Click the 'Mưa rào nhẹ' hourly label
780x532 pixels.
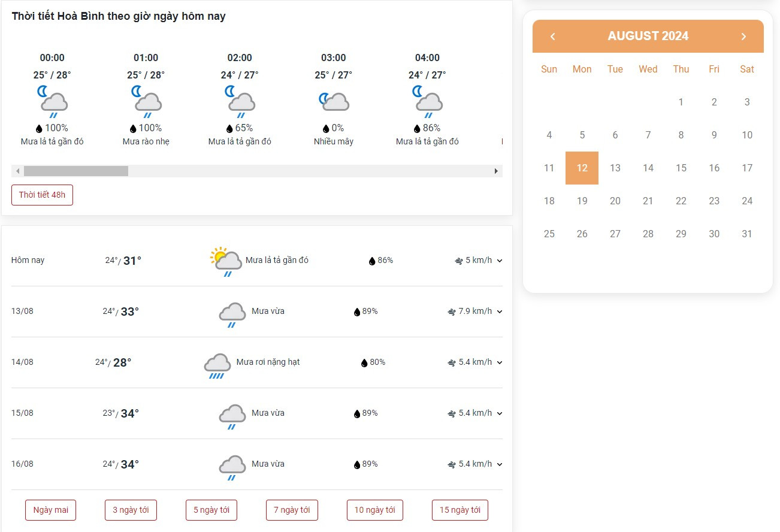coord(146,142)
